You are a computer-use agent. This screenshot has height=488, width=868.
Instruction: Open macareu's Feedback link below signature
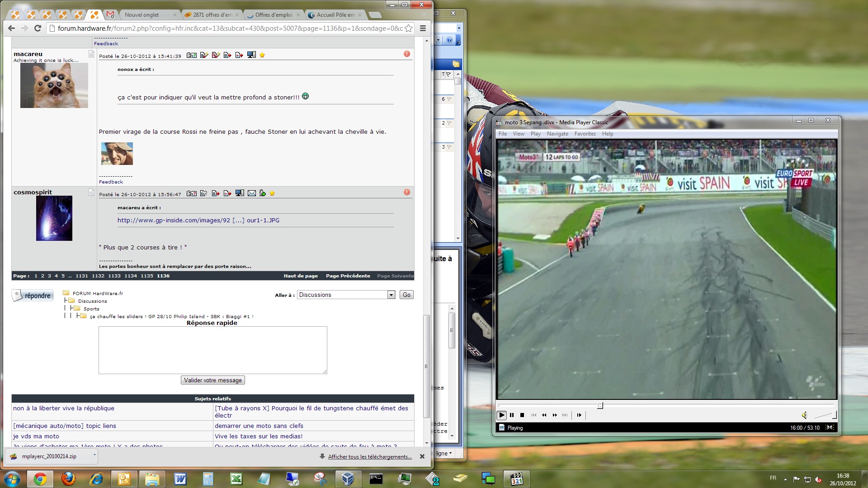[x=111, y=182]
